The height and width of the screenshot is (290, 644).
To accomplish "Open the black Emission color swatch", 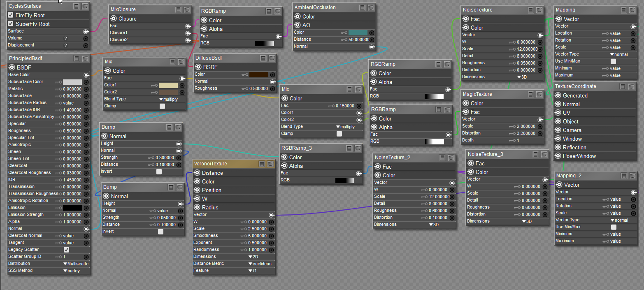I will (x=72, y=208).
